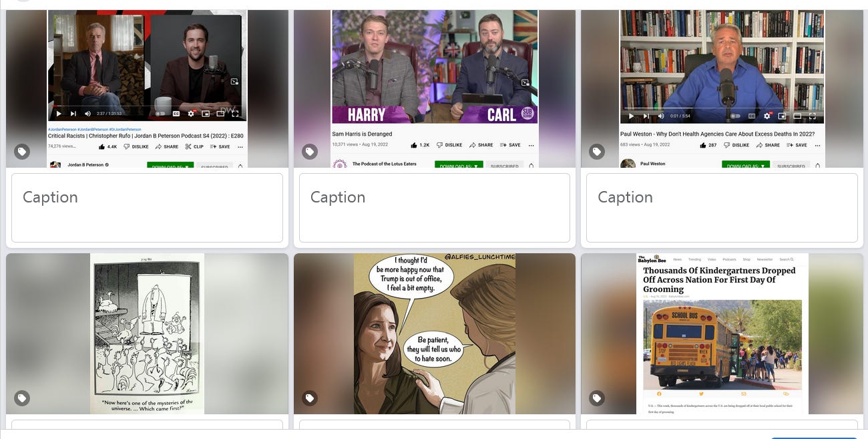
Task: Tag people in the Babylon Bee photo
Action: click(597, 398)
